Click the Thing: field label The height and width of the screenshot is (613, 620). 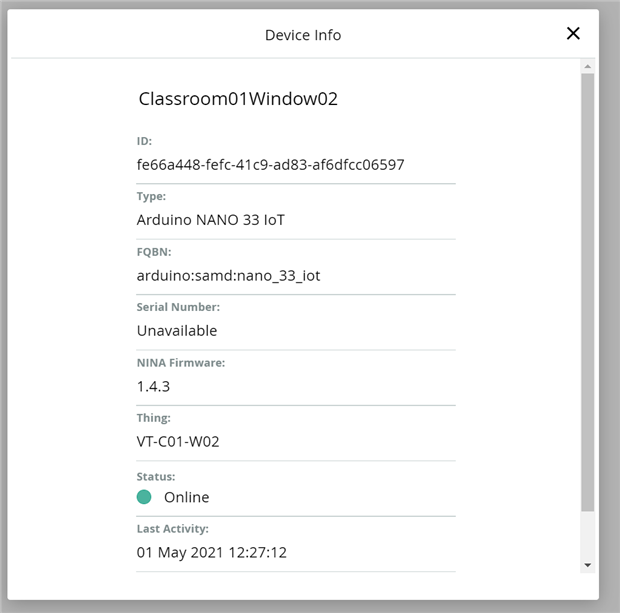coord(153,418)
